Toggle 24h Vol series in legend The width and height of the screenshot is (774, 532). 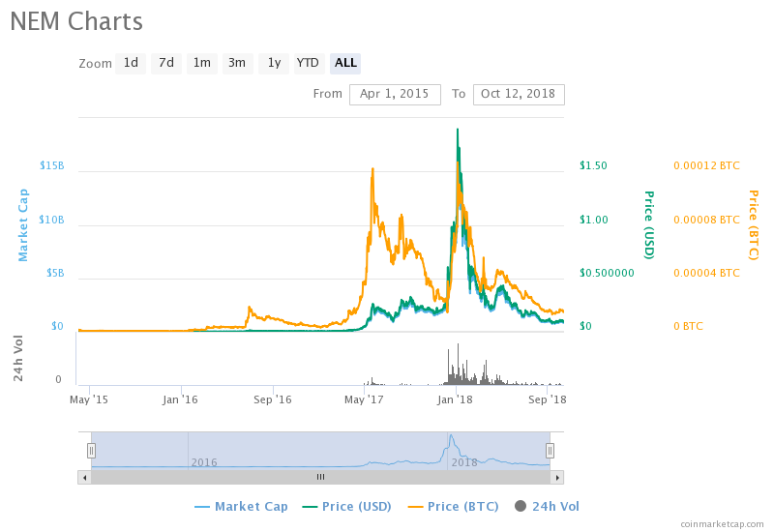pos(547,506)
